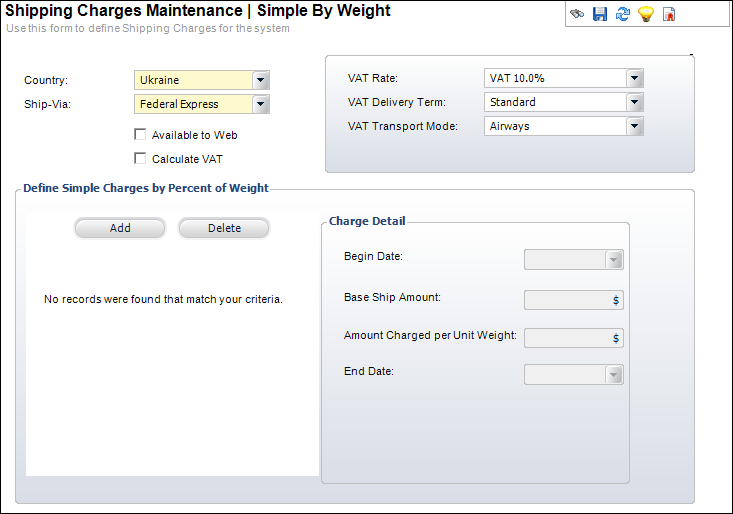Click the Add button
Screen dimensions: 733x514
pos(120,228)
